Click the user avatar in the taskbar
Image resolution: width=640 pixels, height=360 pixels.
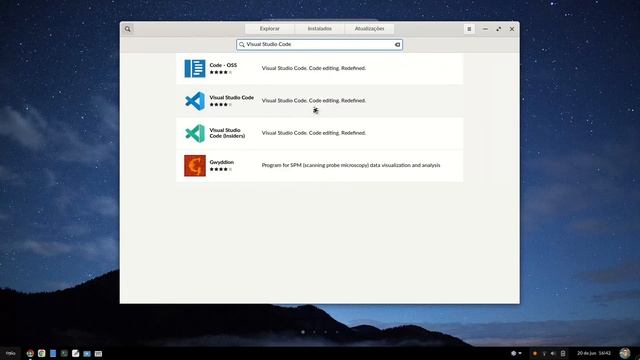624,353
